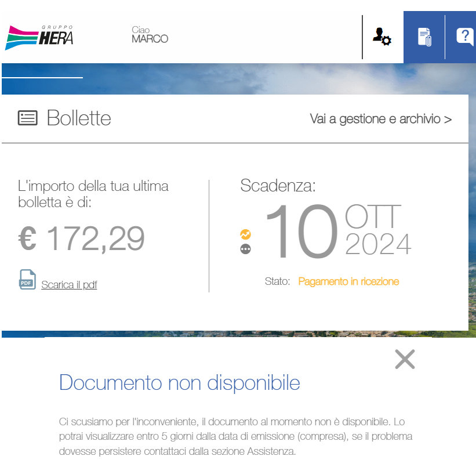Click the gray three-dots icon
This screenshot has width=476, height=474.
246,249
